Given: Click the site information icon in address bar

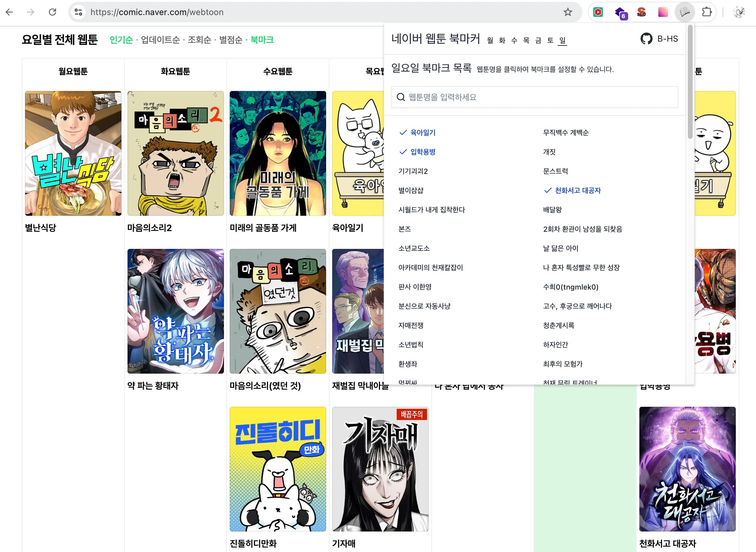Looking at the screenshot, I should 78,12.
